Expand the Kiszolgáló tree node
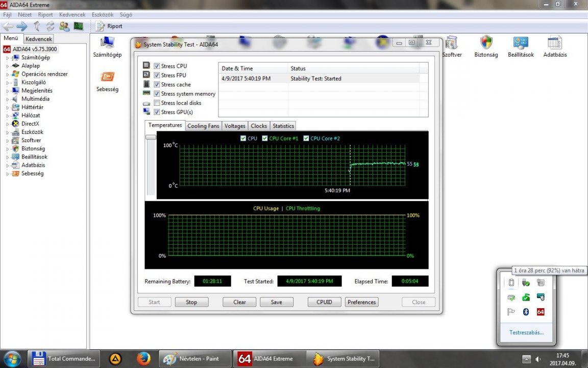The width and height of the screenshot is (588, 368). tap(7, 83)
